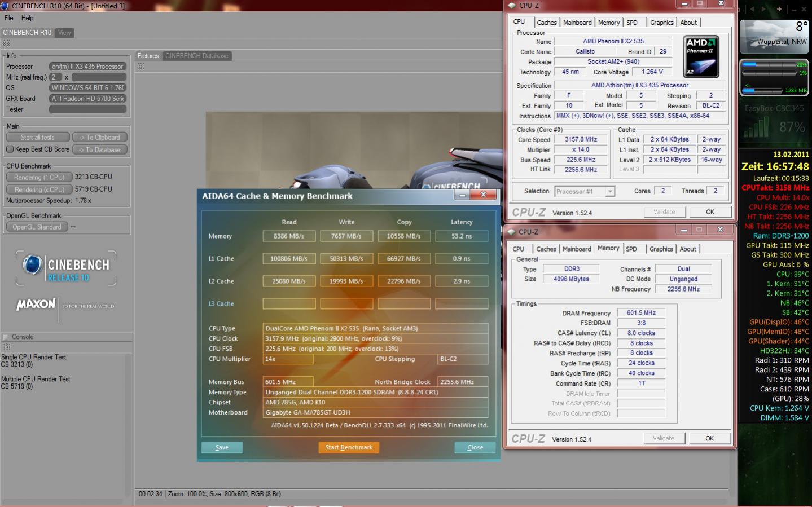Click the AMD Phenom II X2 logo badge

[701, 56]
